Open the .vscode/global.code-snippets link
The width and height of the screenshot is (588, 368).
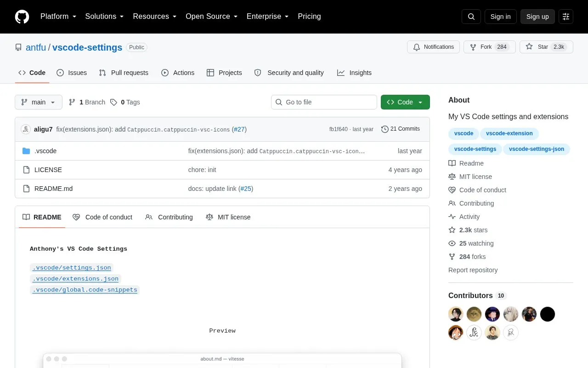pyautogui.click(x=85, y=290)
